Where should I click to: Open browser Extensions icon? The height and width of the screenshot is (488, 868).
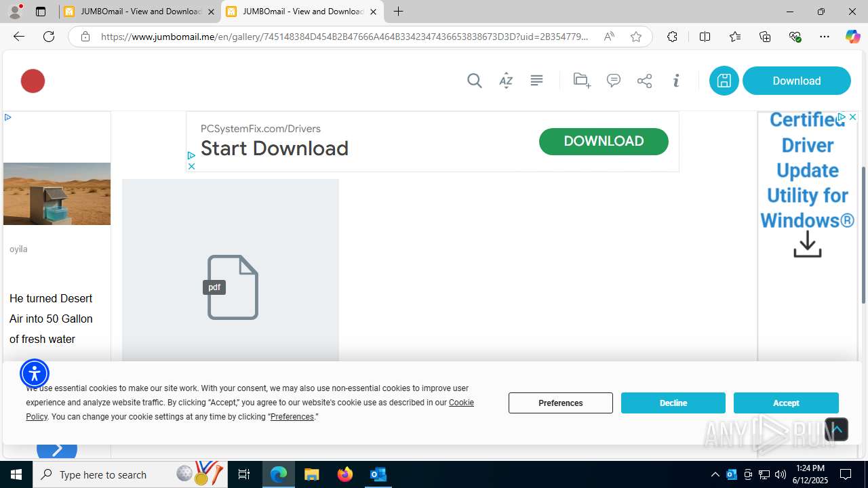(672, 37)
